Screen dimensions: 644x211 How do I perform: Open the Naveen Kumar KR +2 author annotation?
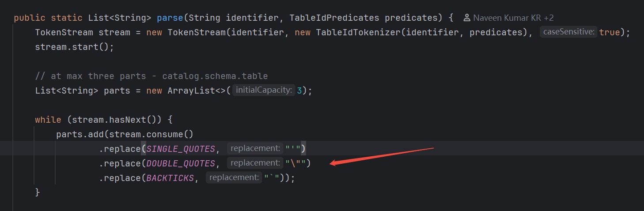513,18
